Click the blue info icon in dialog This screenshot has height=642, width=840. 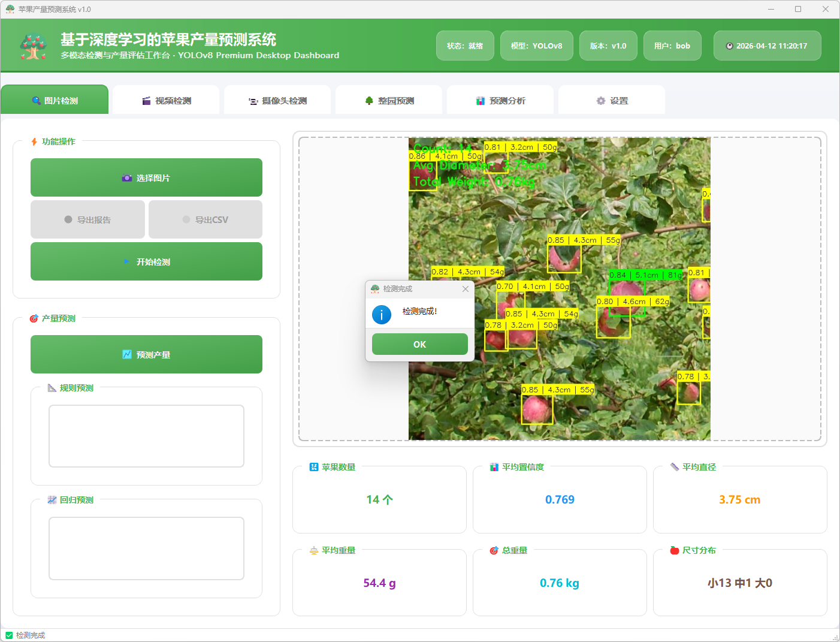tap(382, 314)
